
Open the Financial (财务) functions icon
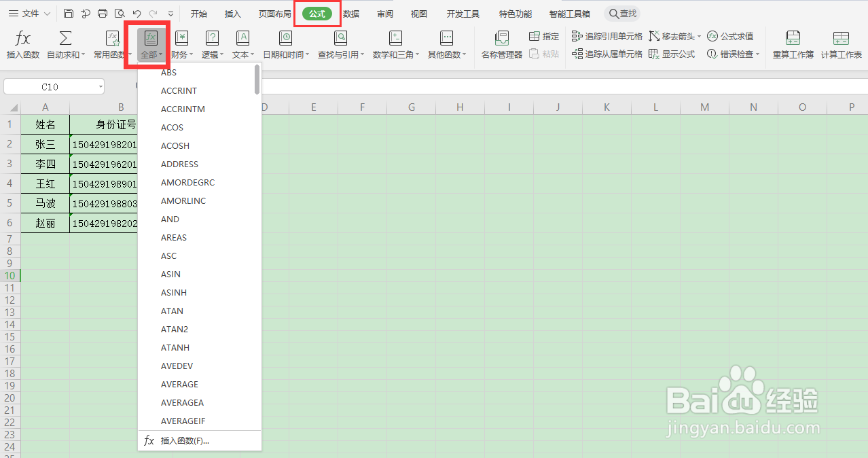pos(182,38)
